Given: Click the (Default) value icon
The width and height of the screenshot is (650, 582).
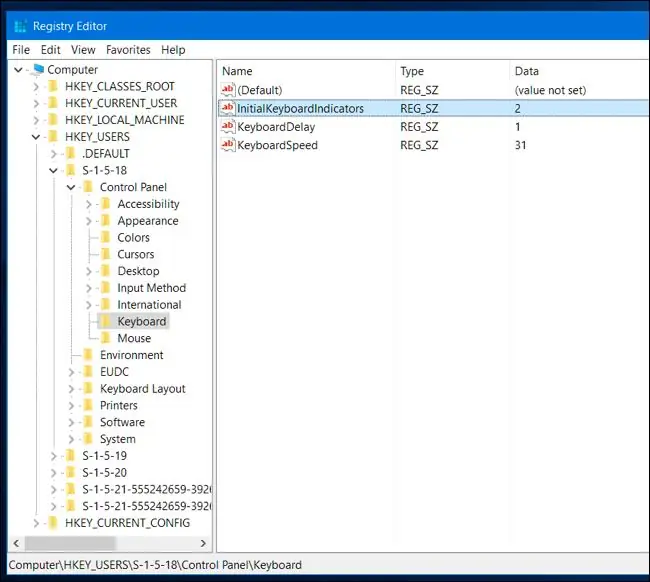Looking at the screenshot, I should pyautogui.click(x=228, y=90).
